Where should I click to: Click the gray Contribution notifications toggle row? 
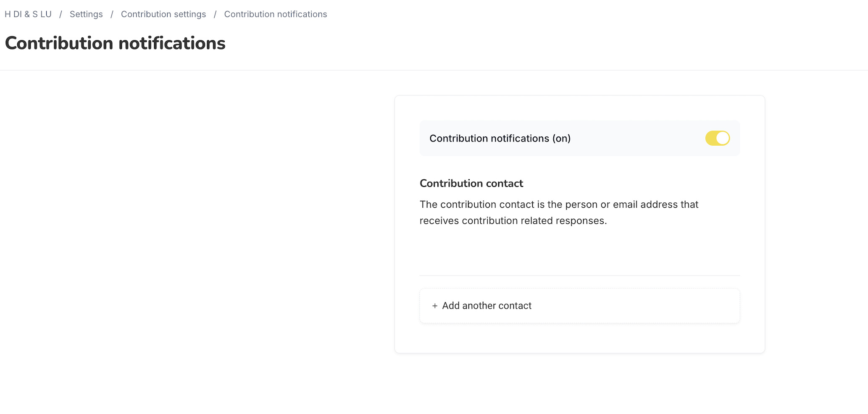pyautogui.click(x=580, y=138)
